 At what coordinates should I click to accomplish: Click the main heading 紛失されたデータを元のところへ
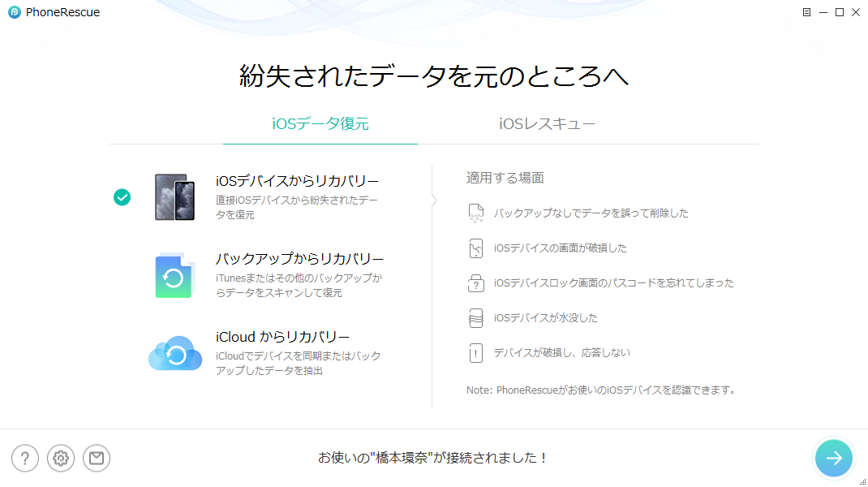click(x=434, y=75)
